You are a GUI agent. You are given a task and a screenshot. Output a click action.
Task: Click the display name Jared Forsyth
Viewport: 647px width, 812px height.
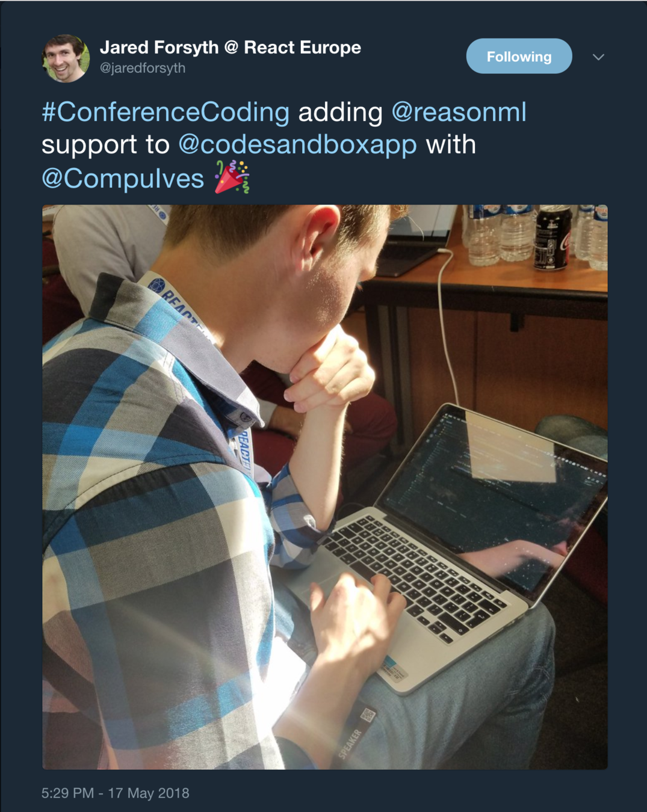159,47
